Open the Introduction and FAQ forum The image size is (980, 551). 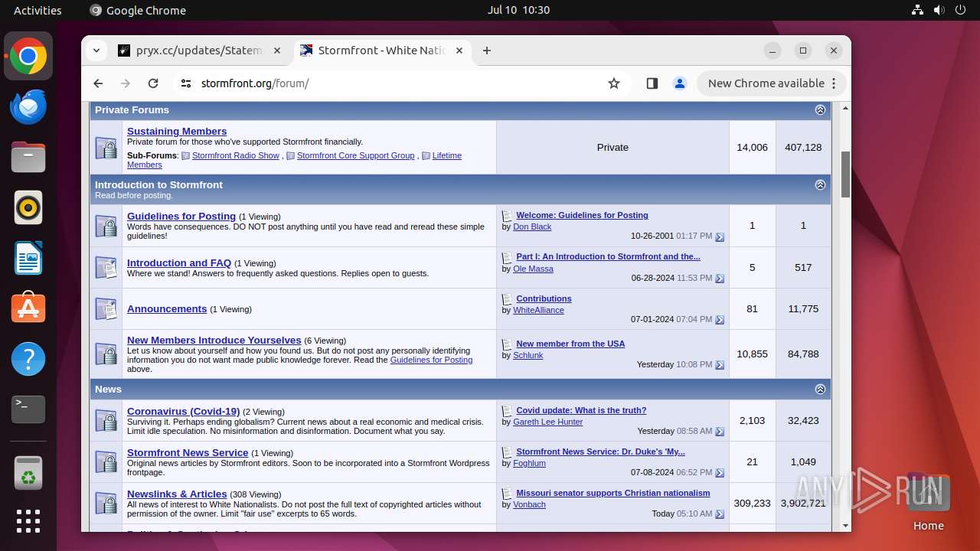[x=179, y=263]
